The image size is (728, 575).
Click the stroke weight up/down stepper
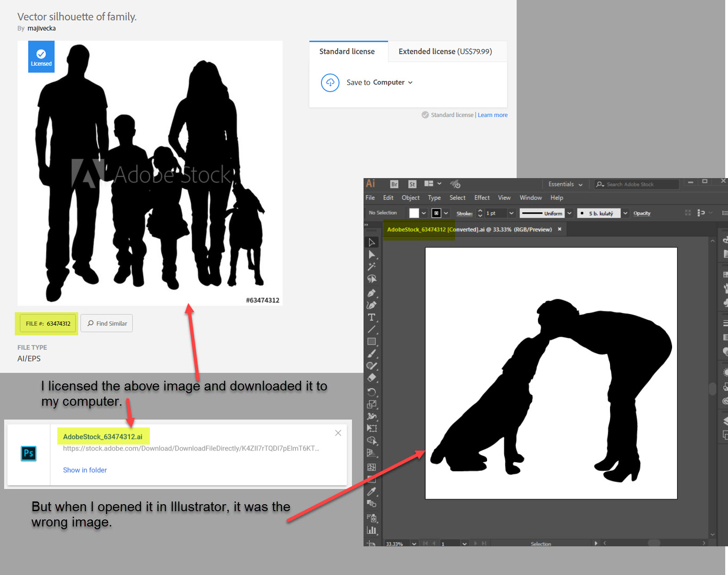tap(480, 213)
